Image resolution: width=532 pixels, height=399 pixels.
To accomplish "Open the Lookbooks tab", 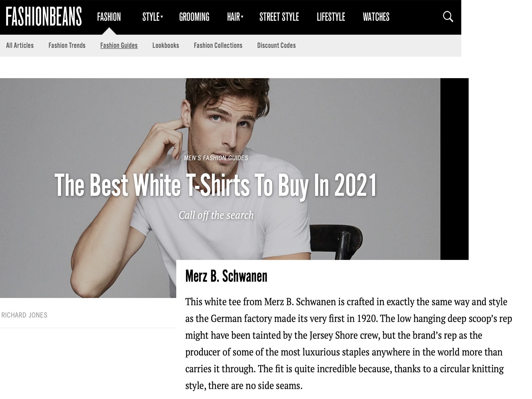I will 166,45.
